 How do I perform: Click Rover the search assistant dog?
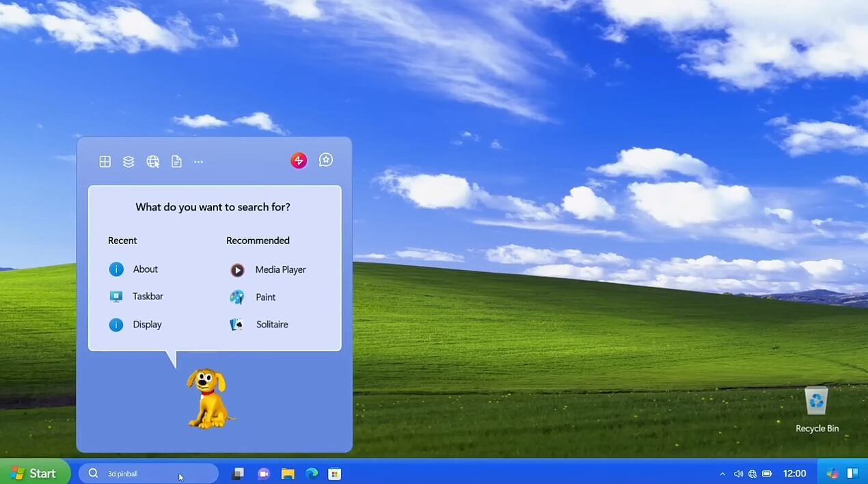(x=208, y=399)
